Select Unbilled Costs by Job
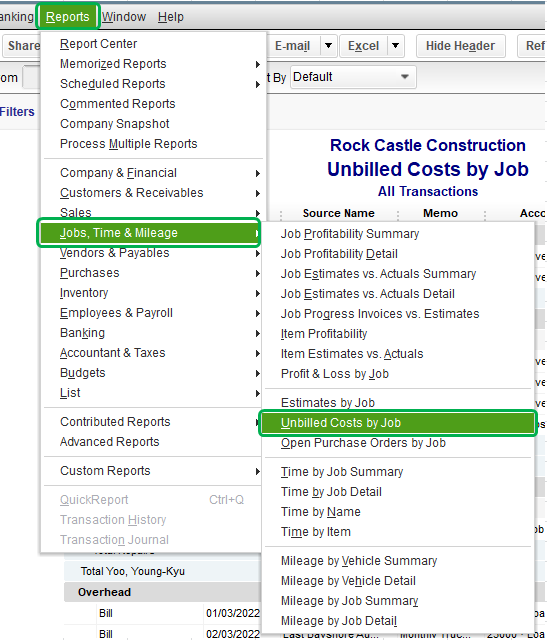Image resolution: width=547 pixels, height=640 pixels. [398, 423]
